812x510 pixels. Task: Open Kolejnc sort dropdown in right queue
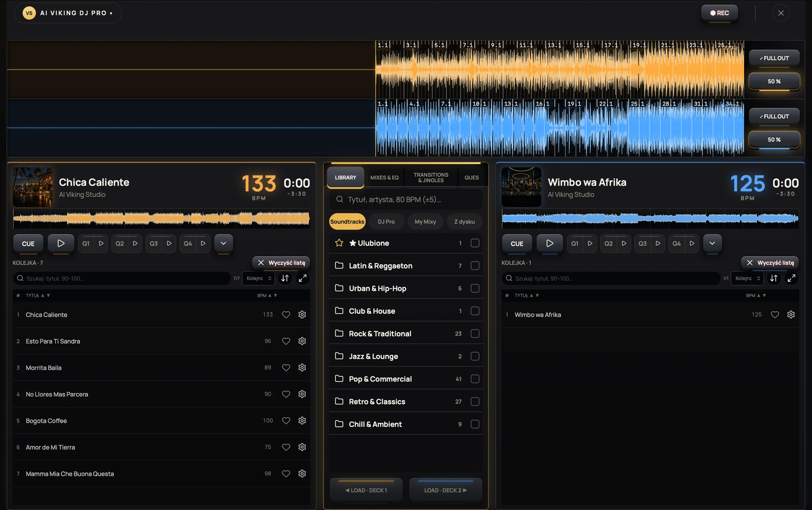coord(747,278)
